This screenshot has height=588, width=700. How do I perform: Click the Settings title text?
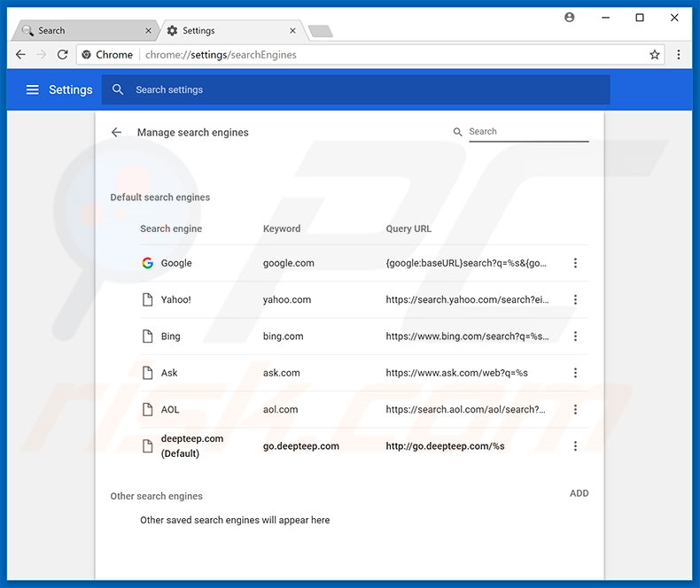[71, 89]
